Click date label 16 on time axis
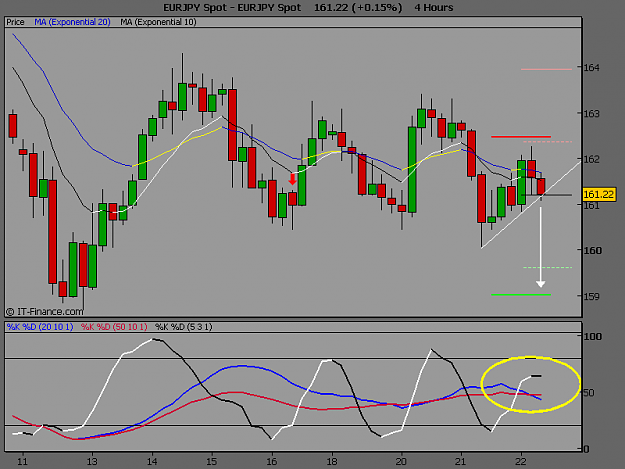 pyautogui.click(x=271, y=462)
